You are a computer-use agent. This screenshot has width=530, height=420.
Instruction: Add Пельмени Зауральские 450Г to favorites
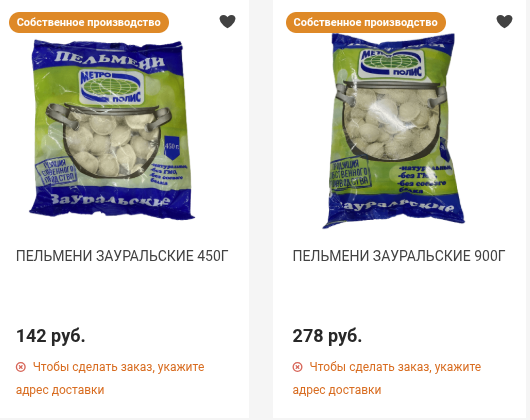[227, 22]
